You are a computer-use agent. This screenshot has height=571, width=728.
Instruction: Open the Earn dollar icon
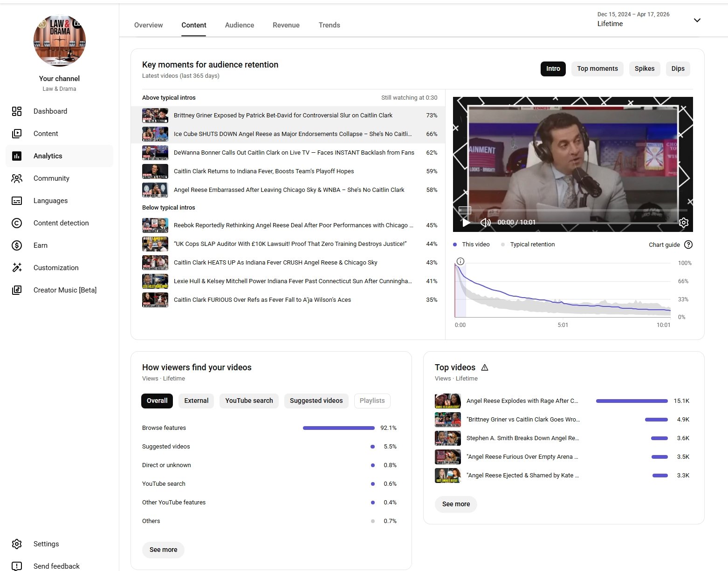[x=17, y=245]
